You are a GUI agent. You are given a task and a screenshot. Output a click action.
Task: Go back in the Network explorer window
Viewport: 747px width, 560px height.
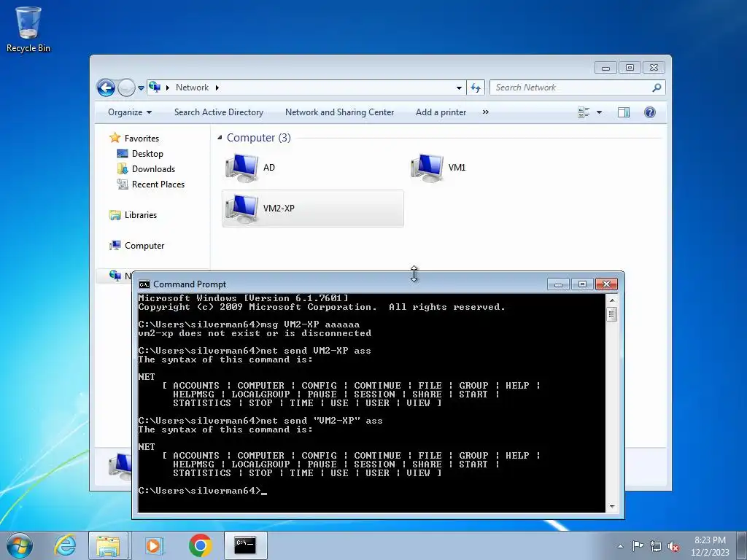pyautogui.click(x=106, y=87)
